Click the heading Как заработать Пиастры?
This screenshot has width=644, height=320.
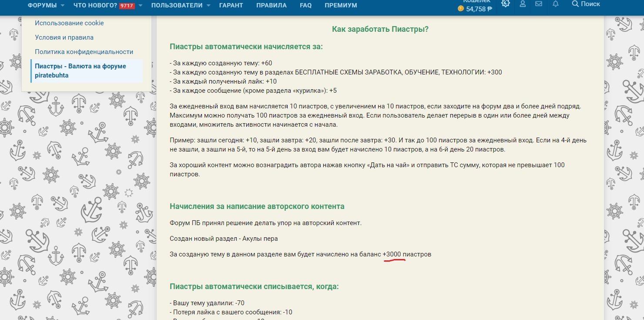380,29
